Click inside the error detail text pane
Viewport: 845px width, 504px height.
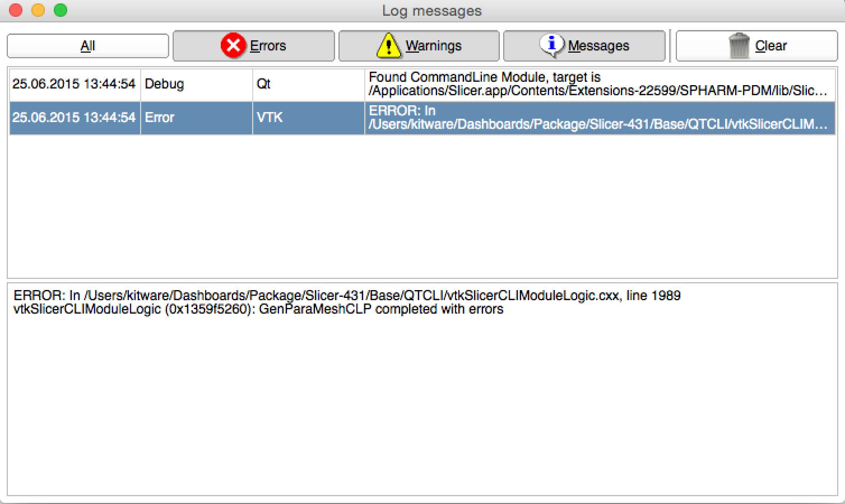tap(422, 392)
